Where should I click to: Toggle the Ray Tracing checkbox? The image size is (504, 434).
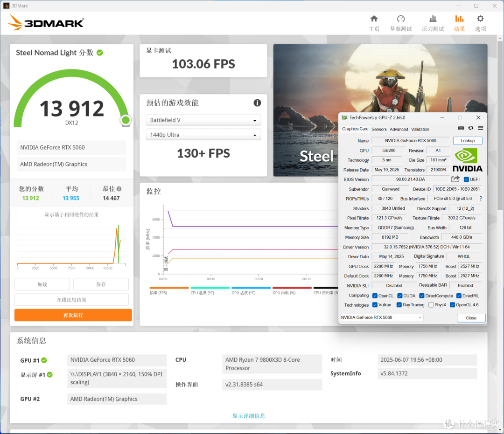pos(399,304)
